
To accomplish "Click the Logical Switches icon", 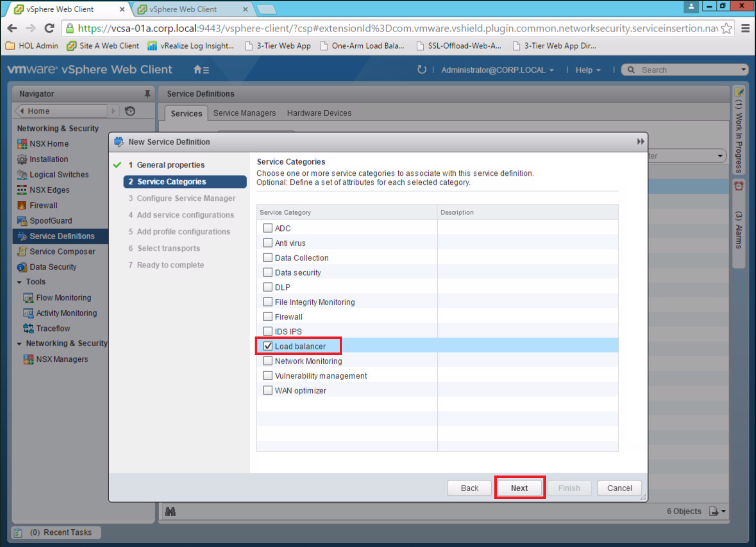I will (22, 175).
